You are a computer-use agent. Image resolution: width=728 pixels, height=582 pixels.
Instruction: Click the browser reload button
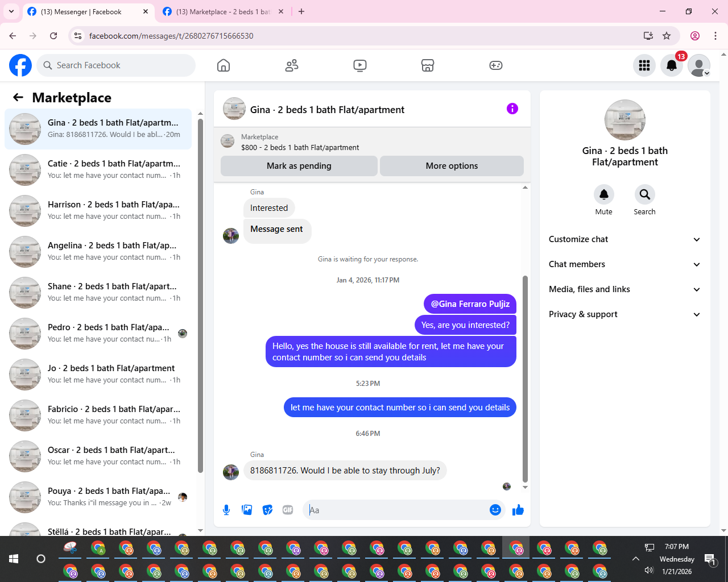click(53, 36)
